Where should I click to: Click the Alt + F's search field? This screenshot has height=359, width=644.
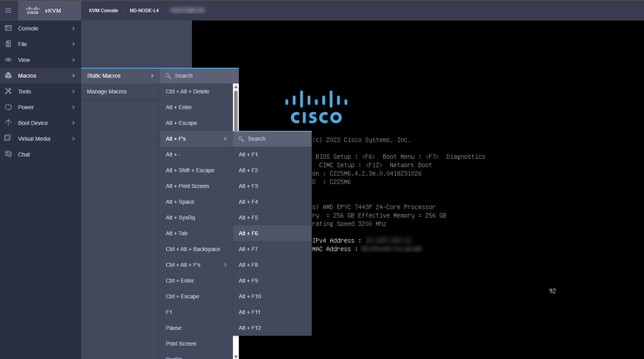(272, 139)
